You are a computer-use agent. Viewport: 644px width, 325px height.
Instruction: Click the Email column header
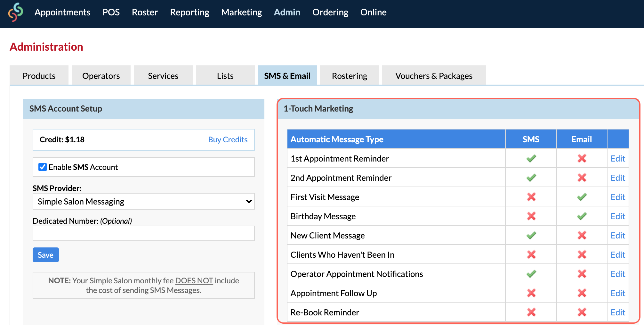coord(582,139)
